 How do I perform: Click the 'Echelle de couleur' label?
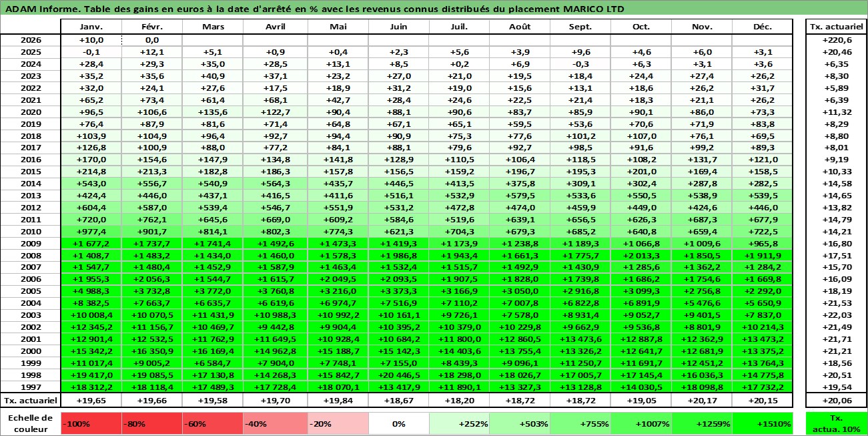click(31, 423)
